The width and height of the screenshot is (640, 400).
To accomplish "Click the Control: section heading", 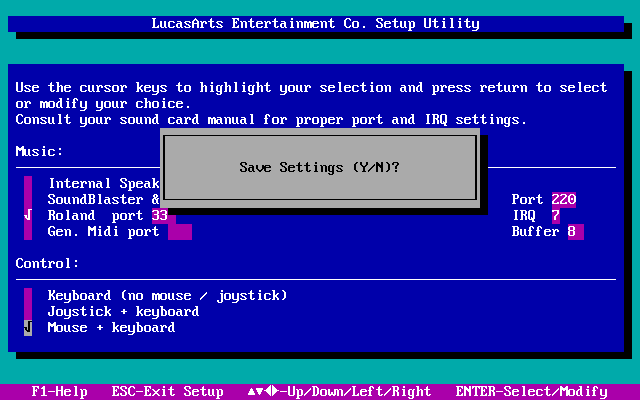I will tap(47, 264).
